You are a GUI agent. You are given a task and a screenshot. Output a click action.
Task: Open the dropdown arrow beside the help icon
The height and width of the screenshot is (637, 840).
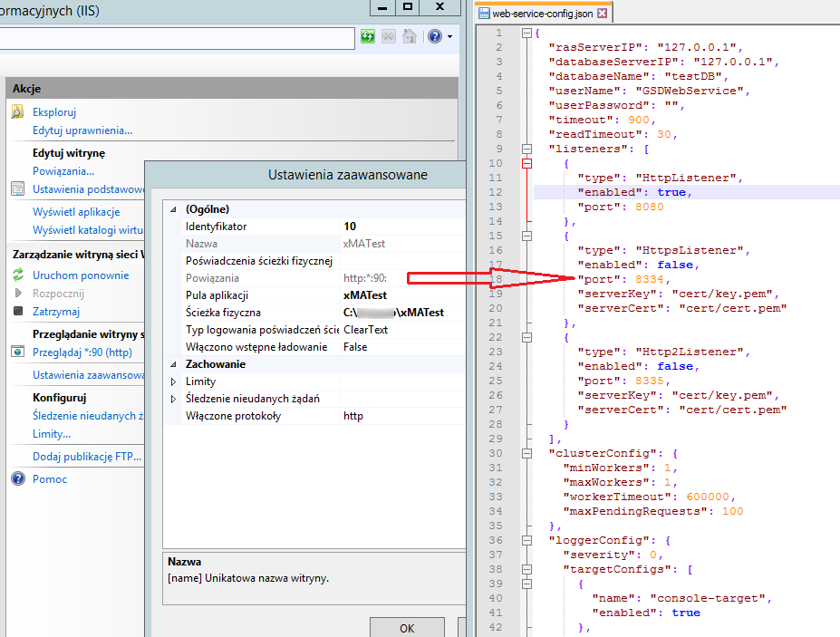[x=449, y=36]
